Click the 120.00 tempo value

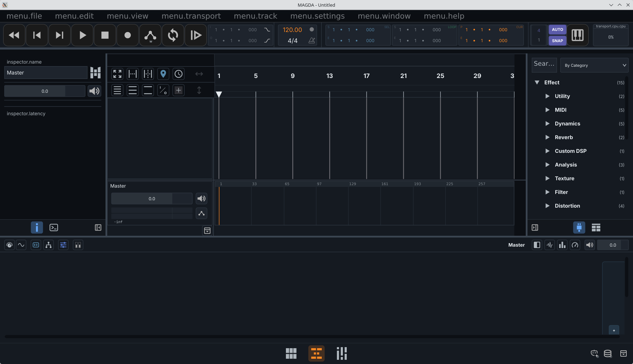tap(293, 30)
